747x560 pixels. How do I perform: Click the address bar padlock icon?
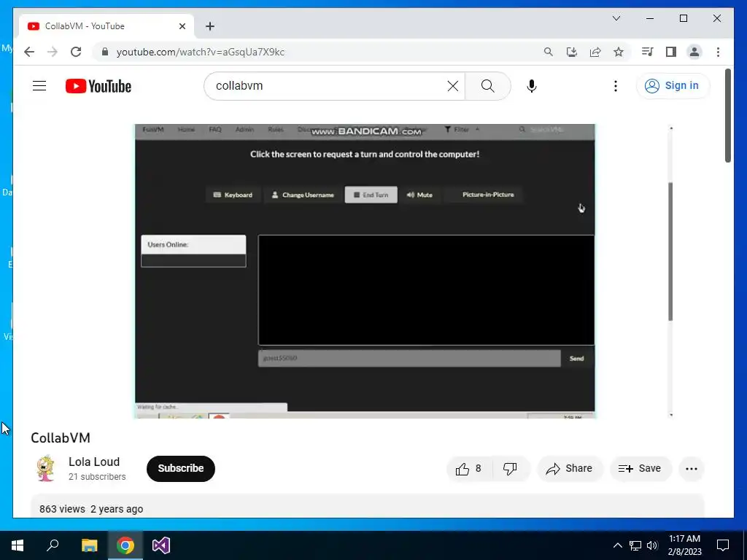tap(105, 52)
